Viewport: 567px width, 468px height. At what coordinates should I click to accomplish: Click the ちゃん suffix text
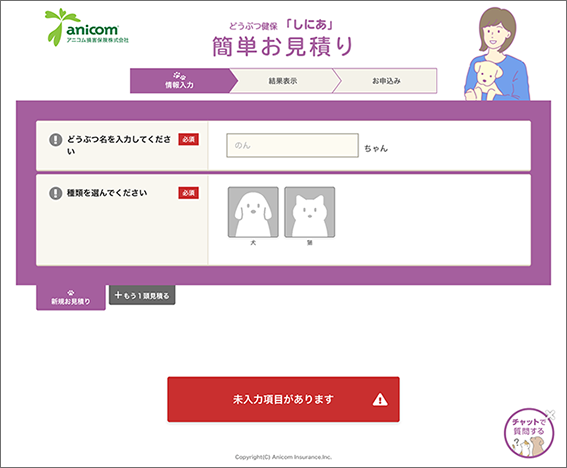click(376, 148)
